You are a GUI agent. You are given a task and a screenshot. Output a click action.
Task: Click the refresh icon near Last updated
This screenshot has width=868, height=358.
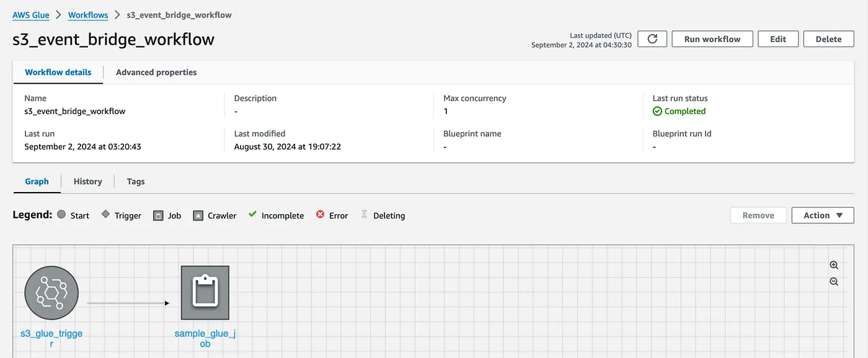click(x=652, y=38)
